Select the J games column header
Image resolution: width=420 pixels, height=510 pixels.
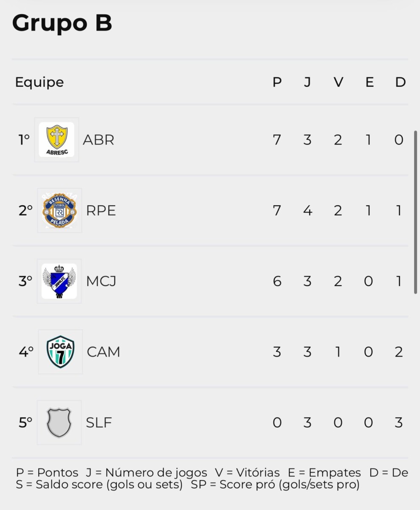tap(307, 82)
